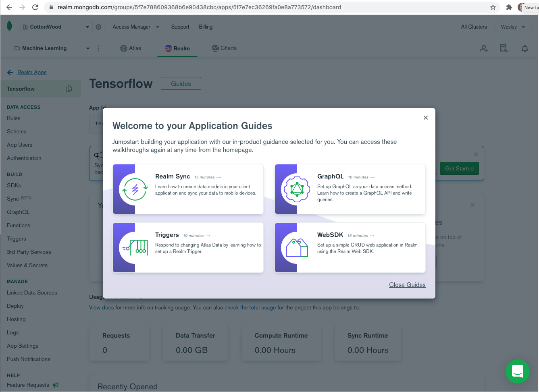Open Deploy in sidebar
The height and width of the screenshot is (392, 539).
pos(15,306)
